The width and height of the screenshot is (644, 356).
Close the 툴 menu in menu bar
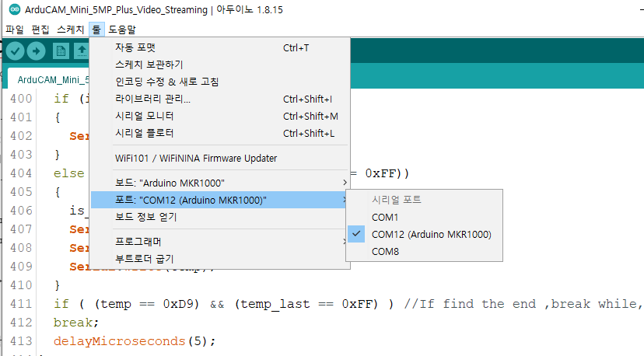click(96, 30)
